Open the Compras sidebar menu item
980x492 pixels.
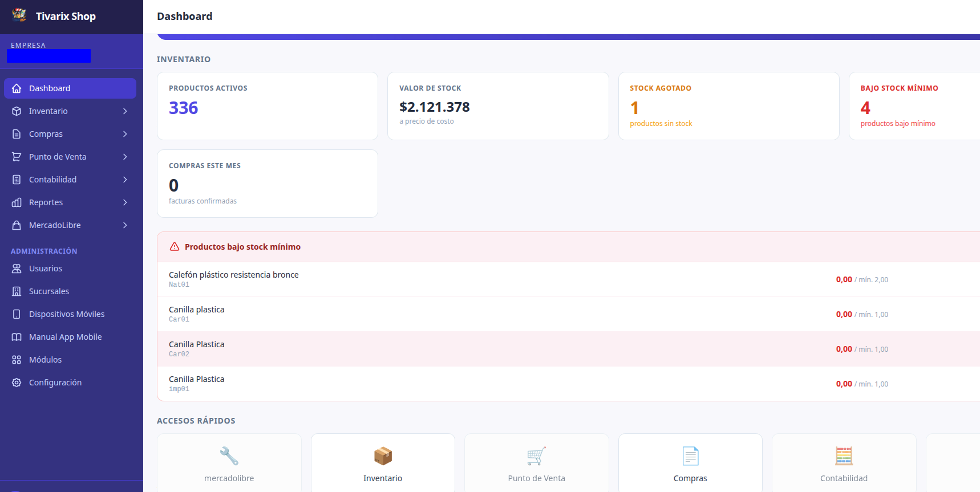[x=70, y=134]
